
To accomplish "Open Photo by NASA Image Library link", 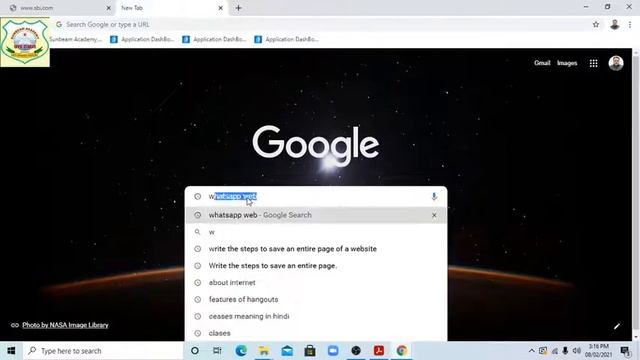I will pos(65,325).
